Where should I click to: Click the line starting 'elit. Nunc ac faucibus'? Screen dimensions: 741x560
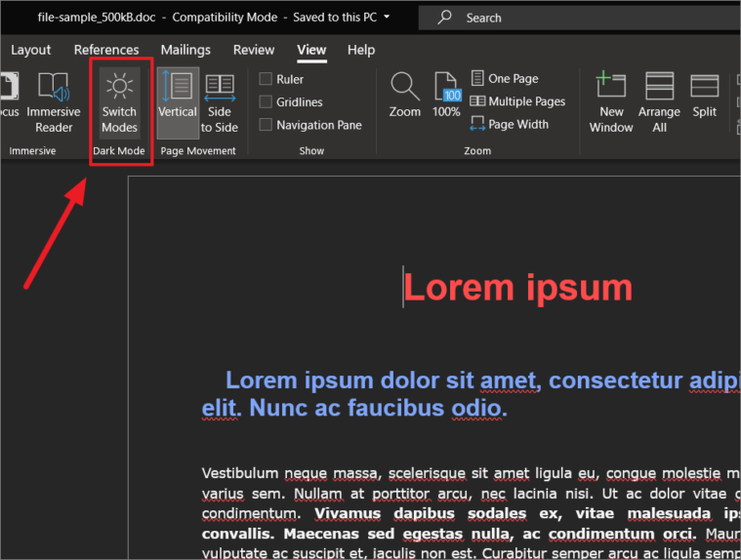pos(354,408)
